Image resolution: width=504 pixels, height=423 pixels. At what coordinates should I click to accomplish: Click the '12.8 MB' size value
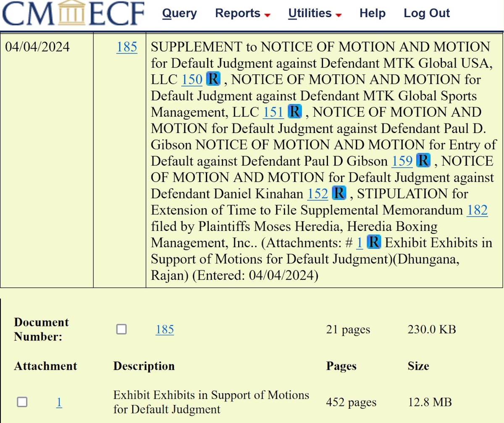pos(430,402)
